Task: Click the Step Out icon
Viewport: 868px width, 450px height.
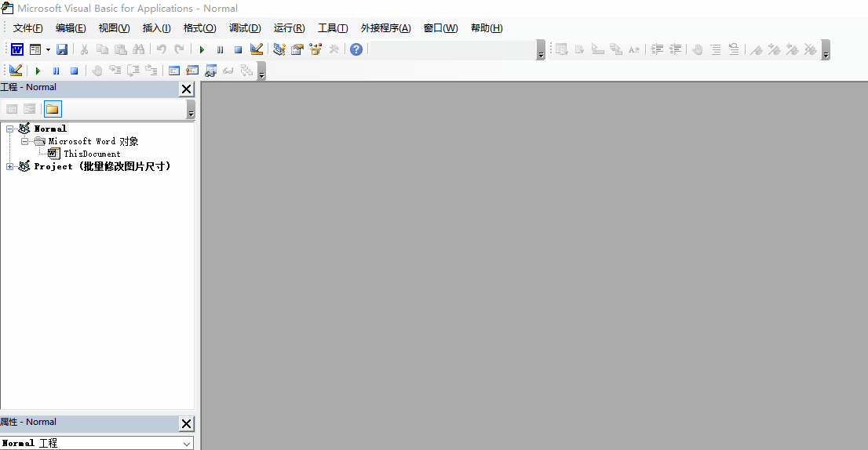Action: tap(151, 71)
